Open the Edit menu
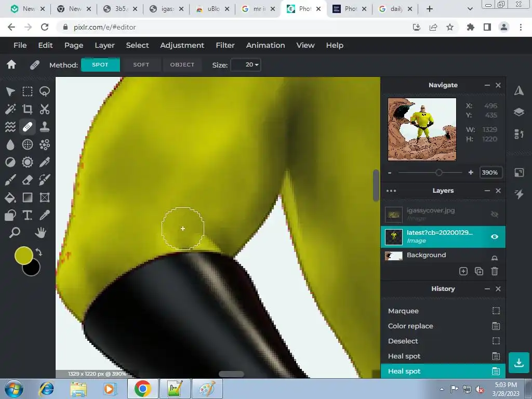The width and height of the screenshot is (532, 399). [x=45, y=45]
